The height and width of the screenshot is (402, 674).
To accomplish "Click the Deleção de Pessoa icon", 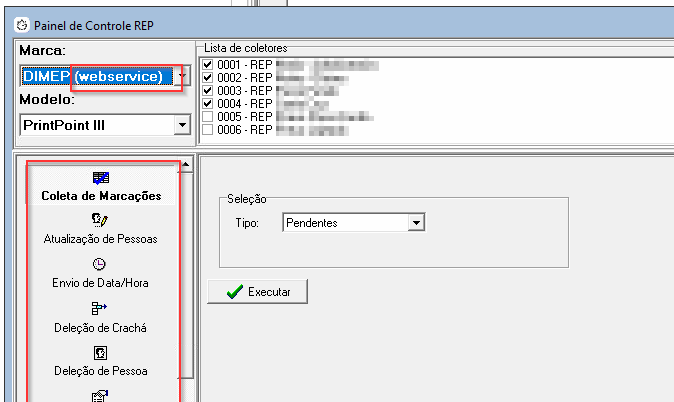I will [100, 352].
